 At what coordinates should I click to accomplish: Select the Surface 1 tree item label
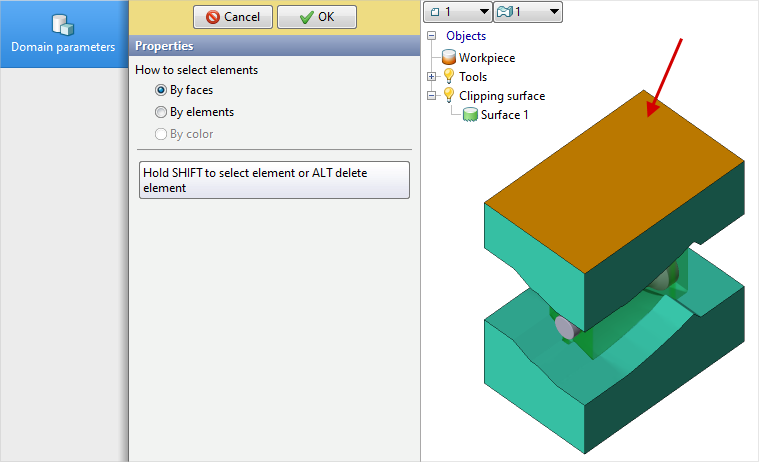point(504,115)
